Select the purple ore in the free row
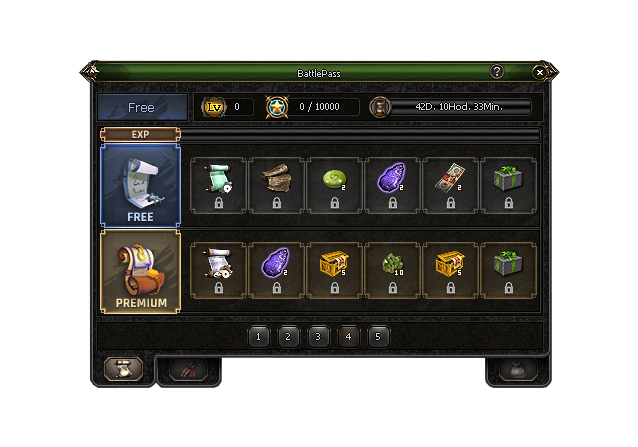The height and width of the screenshot is (447, 638). point(393,185)
